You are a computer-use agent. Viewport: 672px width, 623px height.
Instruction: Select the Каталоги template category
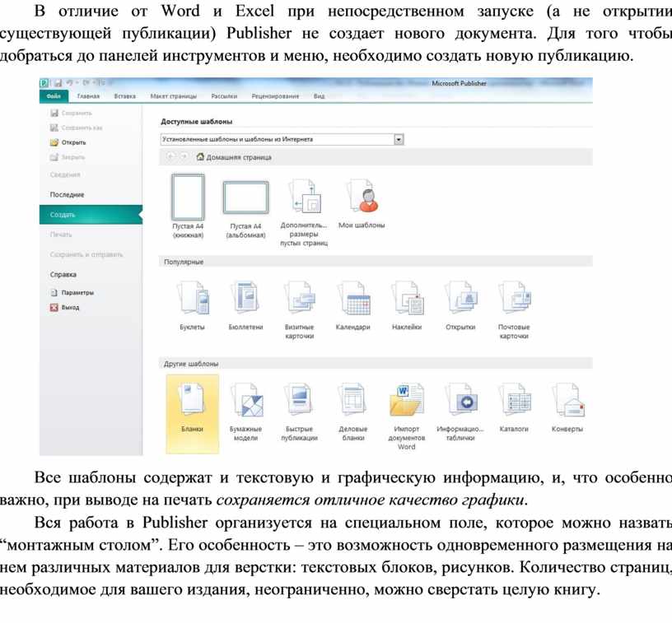point(514,407)
